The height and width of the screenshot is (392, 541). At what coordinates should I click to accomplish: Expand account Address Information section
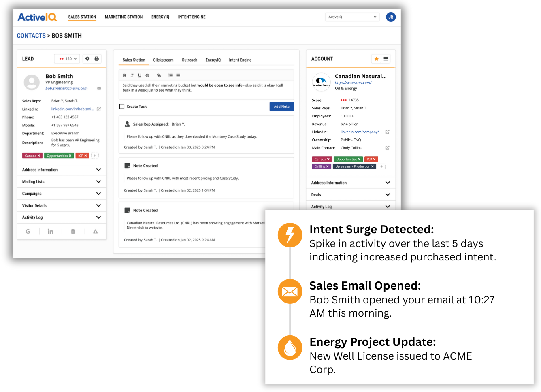tap(351, 183)
